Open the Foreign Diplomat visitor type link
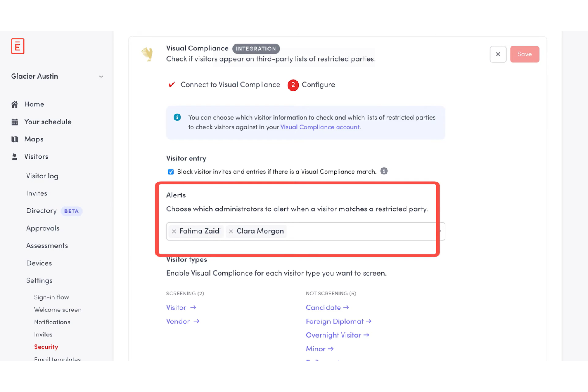Image resolution: width=588 pixels, height=392 pixels. tap(338, 321)
